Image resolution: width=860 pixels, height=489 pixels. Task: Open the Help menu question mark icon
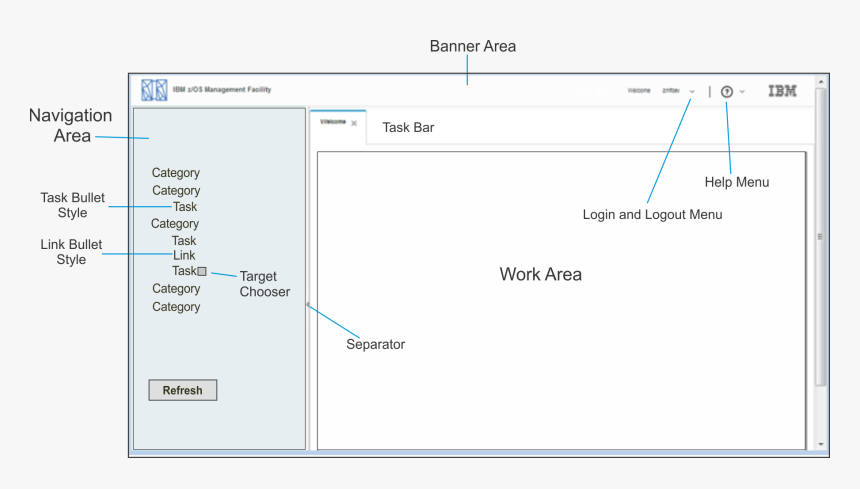727,91
